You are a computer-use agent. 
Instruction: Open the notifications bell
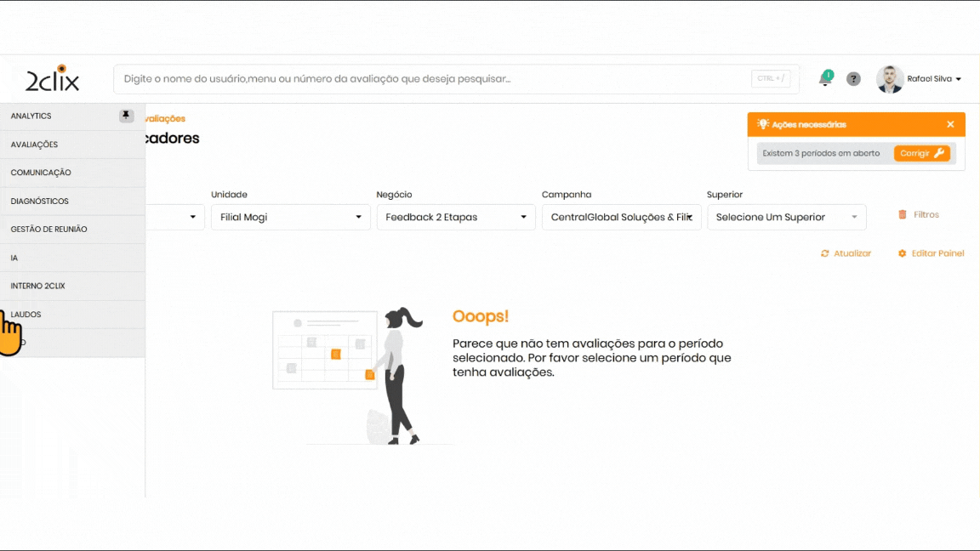[x=824, y=79]
